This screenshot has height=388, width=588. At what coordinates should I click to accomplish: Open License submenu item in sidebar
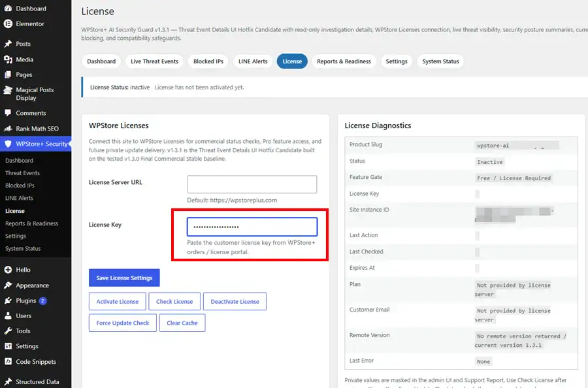(15, 211)
